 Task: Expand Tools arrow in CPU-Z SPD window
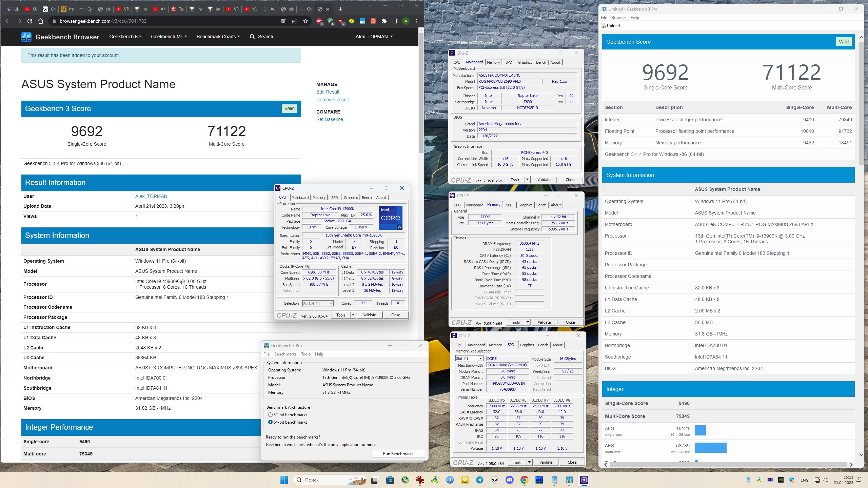[x=529, y=462]
